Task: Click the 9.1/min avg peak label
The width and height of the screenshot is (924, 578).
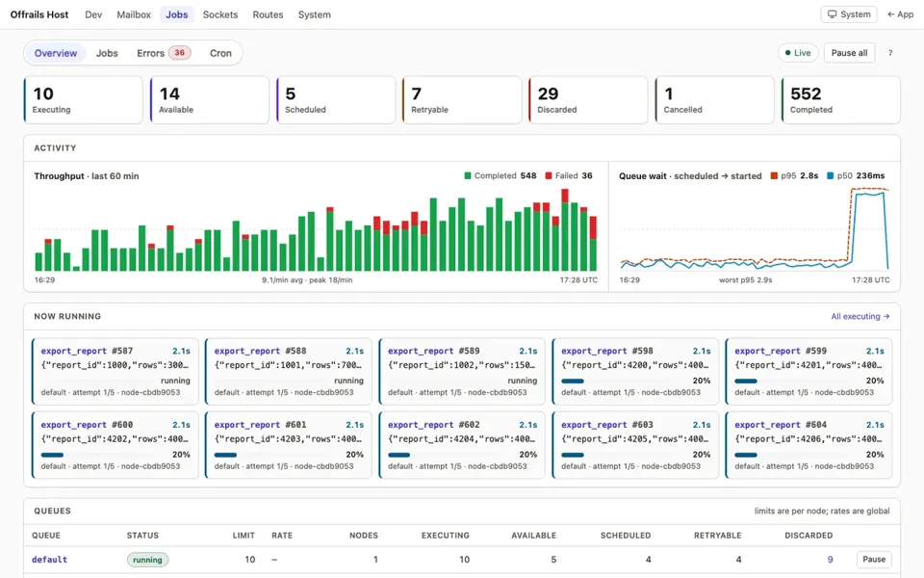Action: click(307, 280)
